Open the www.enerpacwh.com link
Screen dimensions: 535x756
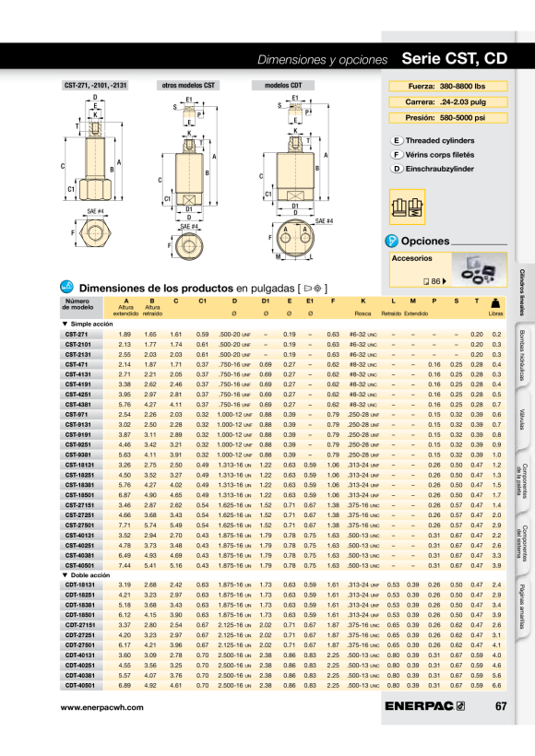(101, 707)
